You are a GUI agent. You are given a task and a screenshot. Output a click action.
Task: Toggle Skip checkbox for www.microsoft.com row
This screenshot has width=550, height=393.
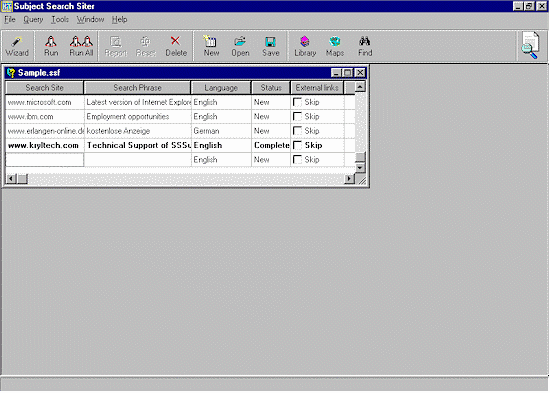click(x=297, y=102)
